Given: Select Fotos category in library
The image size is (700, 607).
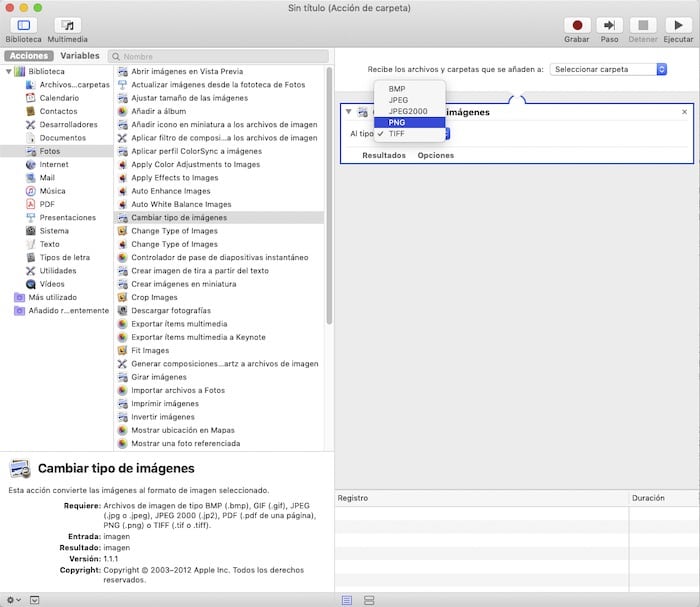Looking at the screenshot, I should tap(48, 151).
